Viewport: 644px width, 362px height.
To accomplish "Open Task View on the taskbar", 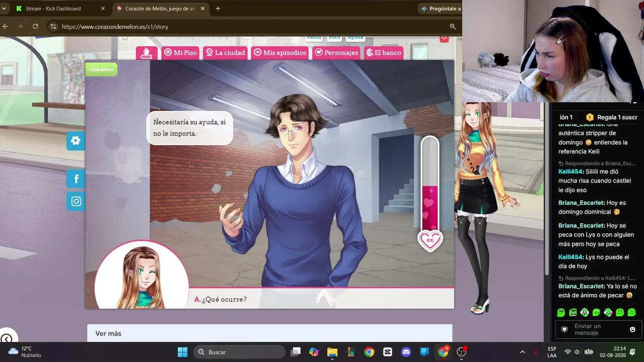I will point(295,352).
